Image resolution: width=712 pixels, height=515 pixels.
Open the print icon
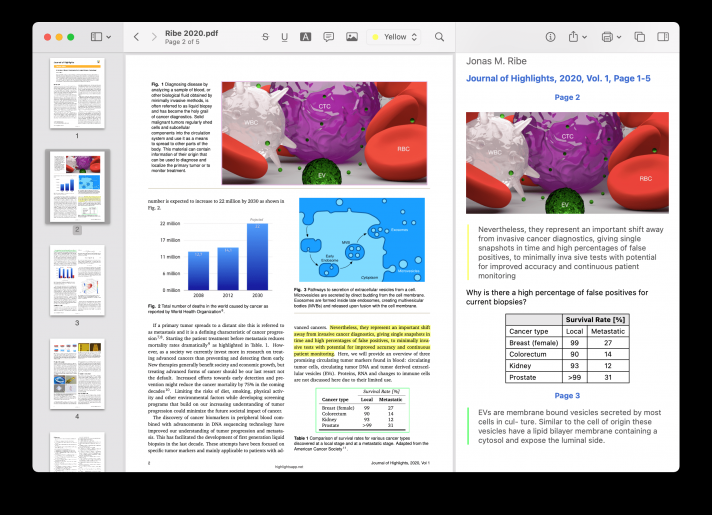(x=607, y=37)
